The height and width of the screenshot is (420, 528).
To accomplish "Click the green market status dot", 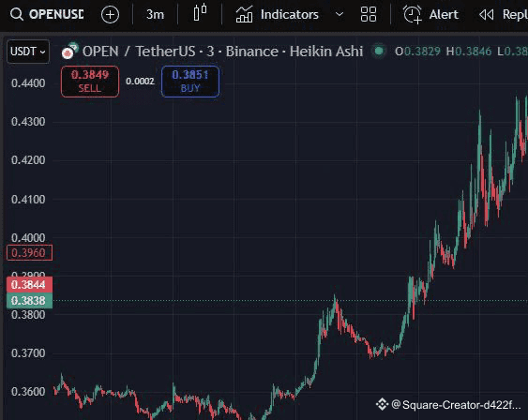I will [379, 52].
